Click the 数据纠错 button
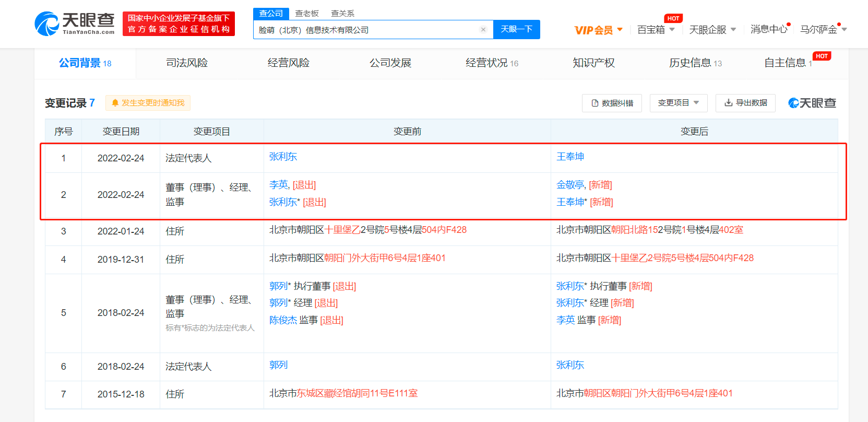The width and height of the screenshot is (868, 422). pos(612,103)
